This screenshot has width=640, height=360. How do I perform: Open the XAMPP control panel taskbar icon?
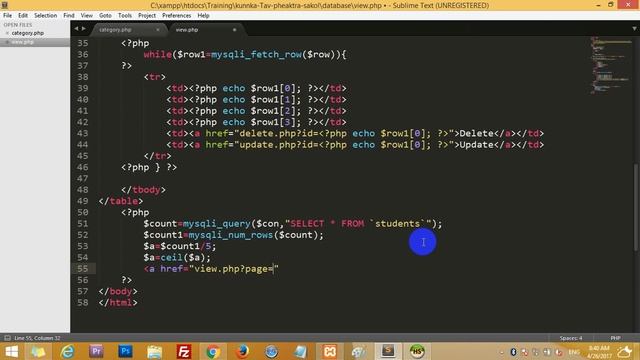click(329, 351)
